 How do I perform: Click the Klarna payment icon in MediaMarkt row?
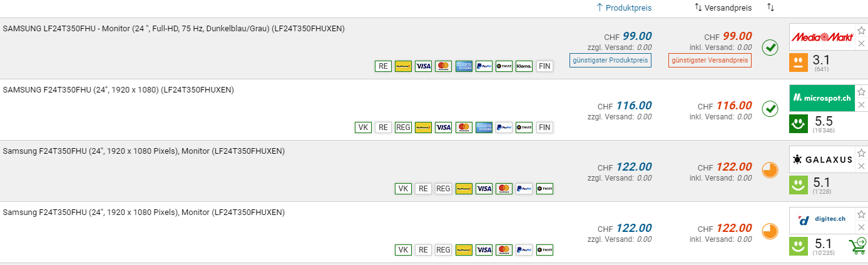[524, 66]
